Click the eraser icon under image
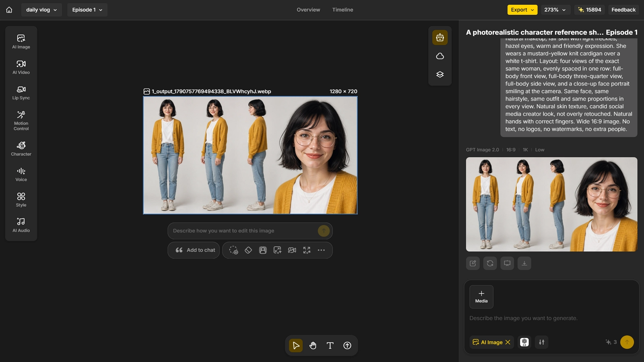Screen dimensions: 644x362 click(x=248, y=250)
